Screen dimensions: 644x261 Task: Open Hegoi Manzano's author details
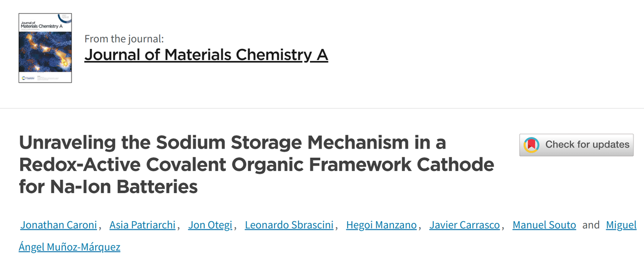click(381, 225)
